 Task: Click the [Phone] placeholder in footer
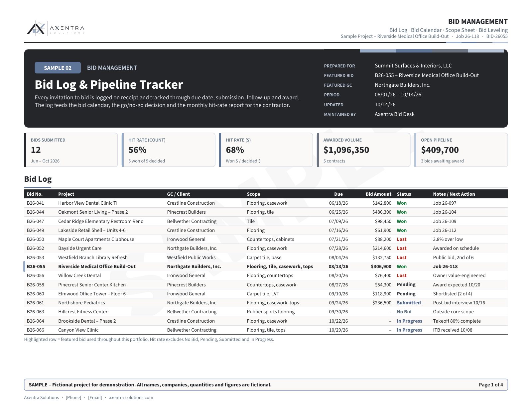73,397
